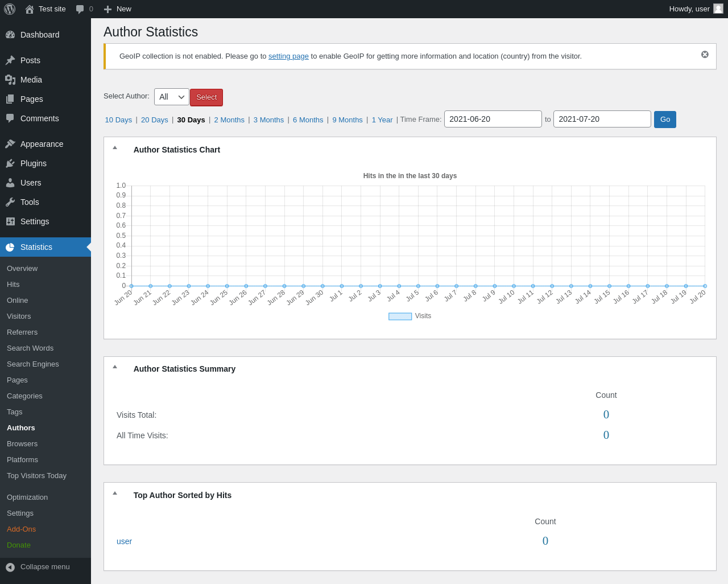Collapse the Top Author Sorted by Hits panel

(x=115, y=493)
